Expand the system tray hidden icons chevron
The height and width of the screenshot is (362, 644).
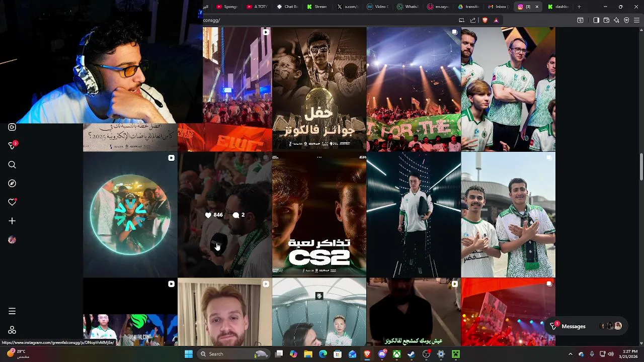[x=570, y=354]
